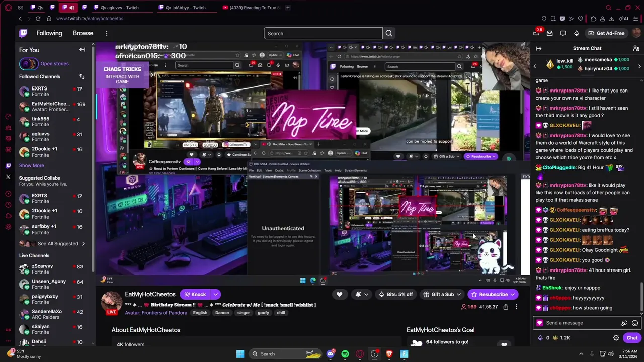The width and height of the screenshot is (644, 362).
Task: Mute the active audio-playing Twitch tab
Action: (72, 8)
